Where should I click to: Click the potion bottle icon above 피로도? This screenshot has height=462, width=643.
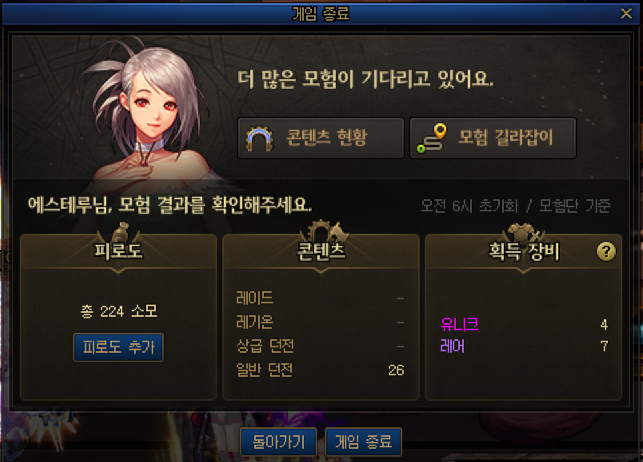click(120, 232)
